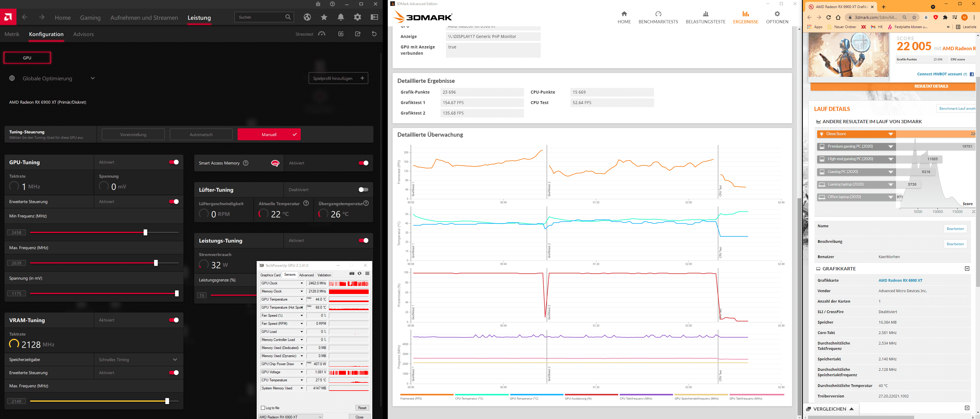
Task: Switch to Graphics Card tab in GPU-Z
Action: pos(271,275)
